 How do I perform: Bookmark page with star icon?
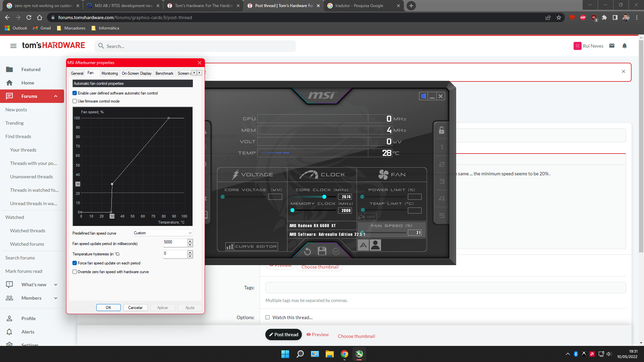pos(559,17)
